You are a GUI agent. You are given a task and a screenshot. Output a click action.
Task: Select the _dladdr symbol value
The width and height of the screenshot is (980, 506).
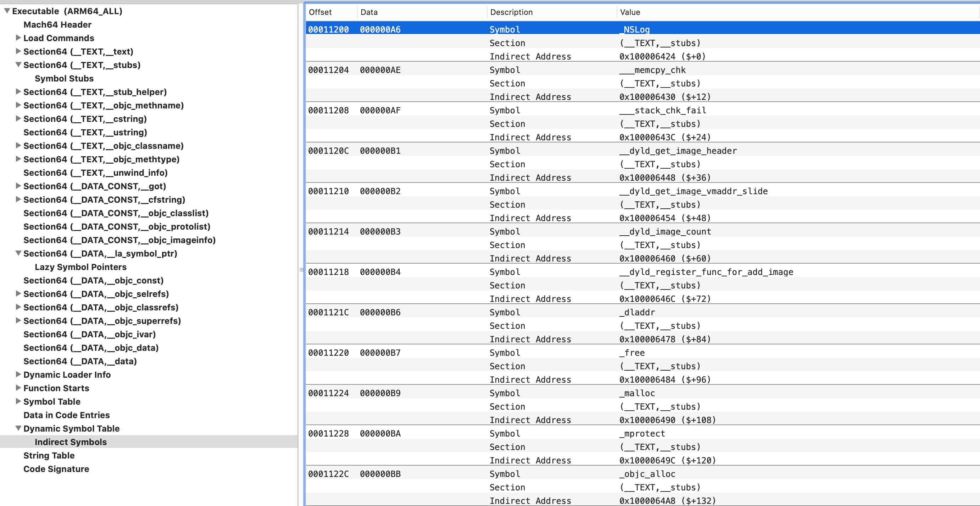click(637, 313)
